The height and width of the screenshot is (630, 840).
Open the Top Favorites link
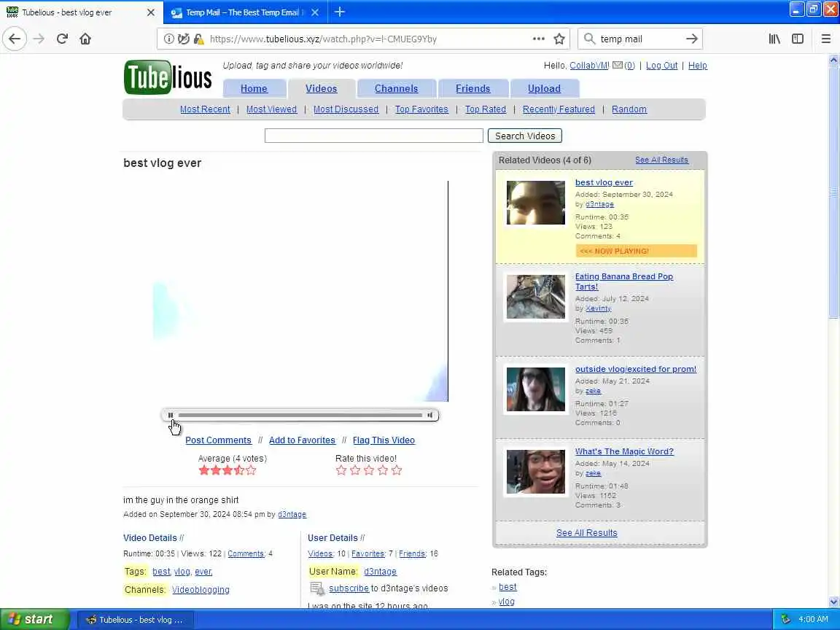point(421,109)
